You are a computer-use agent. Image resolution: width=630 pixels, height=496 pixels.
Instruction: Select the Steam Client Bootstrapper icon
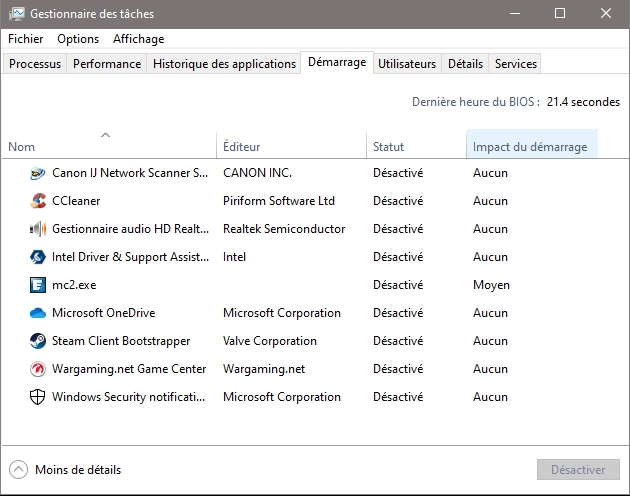(38, 341)
